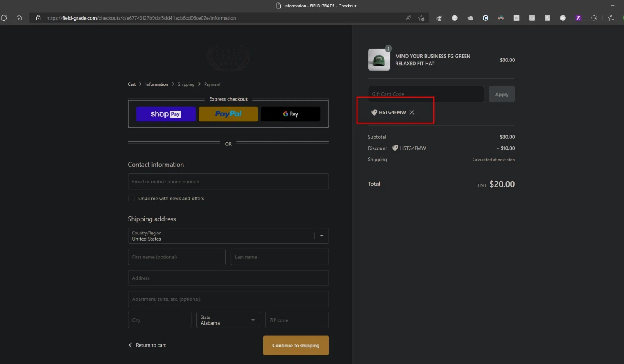Click the $20.00 total amount
This screenshot has width=624, height=364.
(x=502, y=184)
